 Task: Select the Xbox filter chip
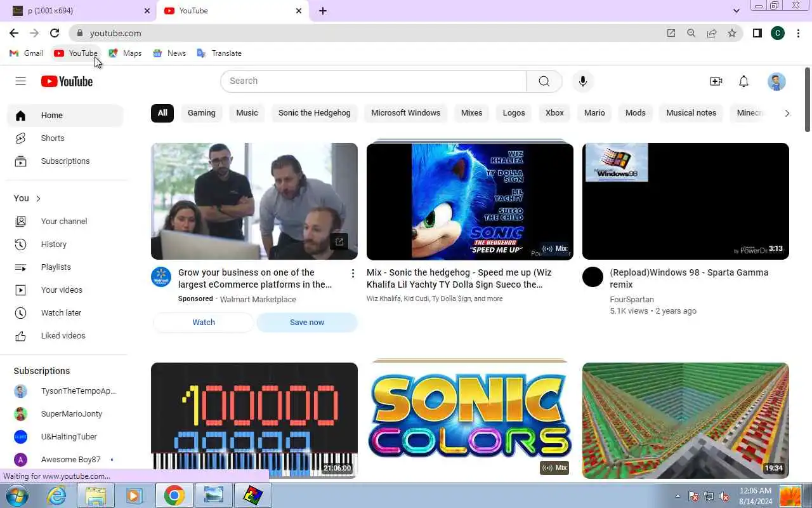pos(554,113)
